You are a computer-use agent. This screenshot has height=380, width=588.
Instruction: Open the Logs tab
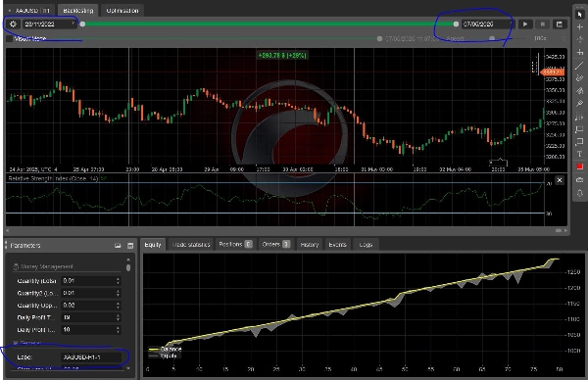pos(366,244)
